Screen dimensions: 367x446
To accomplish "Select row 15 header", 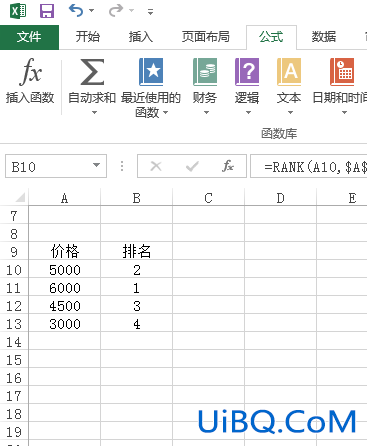I will click(x=14, y=360).
